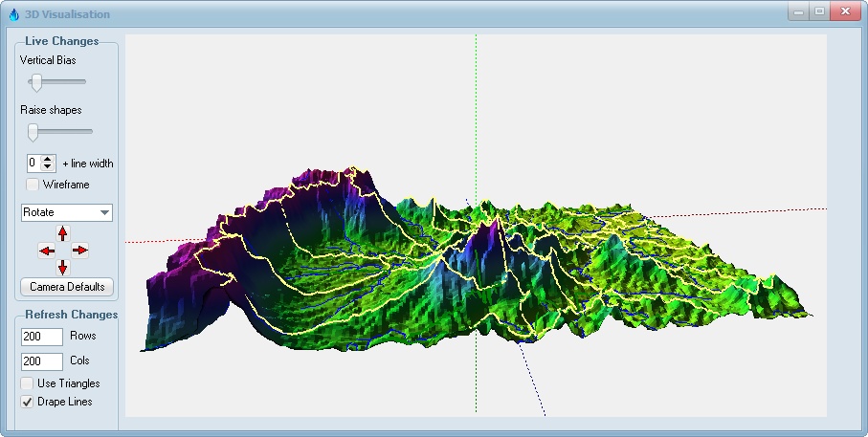Click the Raise shapes slider handle
This screenshot has height=437, width=868.
pos(33,132)
